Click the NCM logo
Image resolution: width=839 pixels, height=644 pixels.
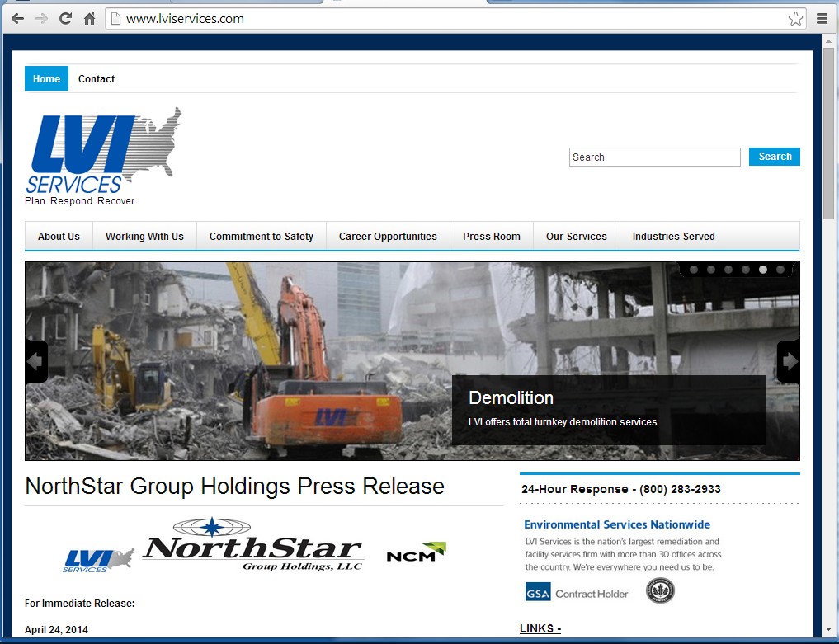click(417, 552)
